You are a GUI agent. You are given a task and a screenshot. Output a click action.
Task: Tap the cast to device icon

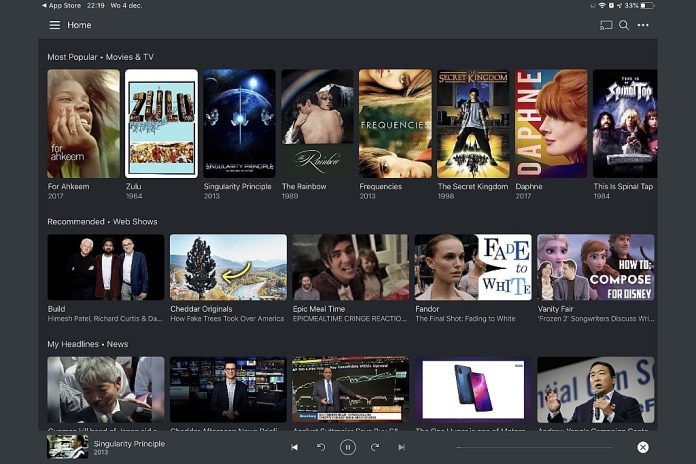click(606, 25)
